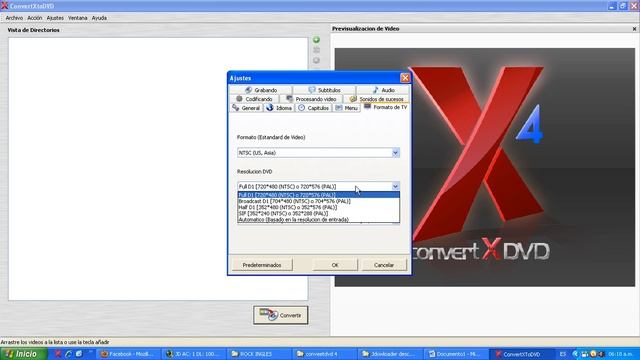This screenshot has height=360, width=640.
Task: Click the Cancelar button
Action: click(x=384, y=265)
